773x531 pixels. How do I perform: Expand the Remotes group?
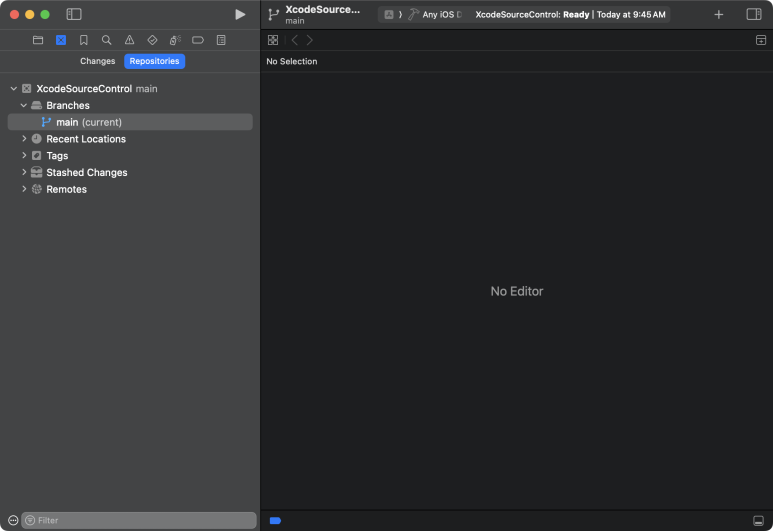(24, 189)
